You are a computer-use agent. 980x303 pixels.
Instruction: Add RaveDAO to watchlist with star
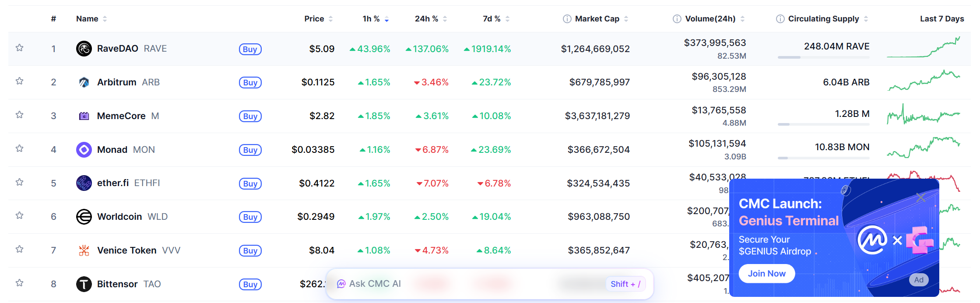coord(19,48)
